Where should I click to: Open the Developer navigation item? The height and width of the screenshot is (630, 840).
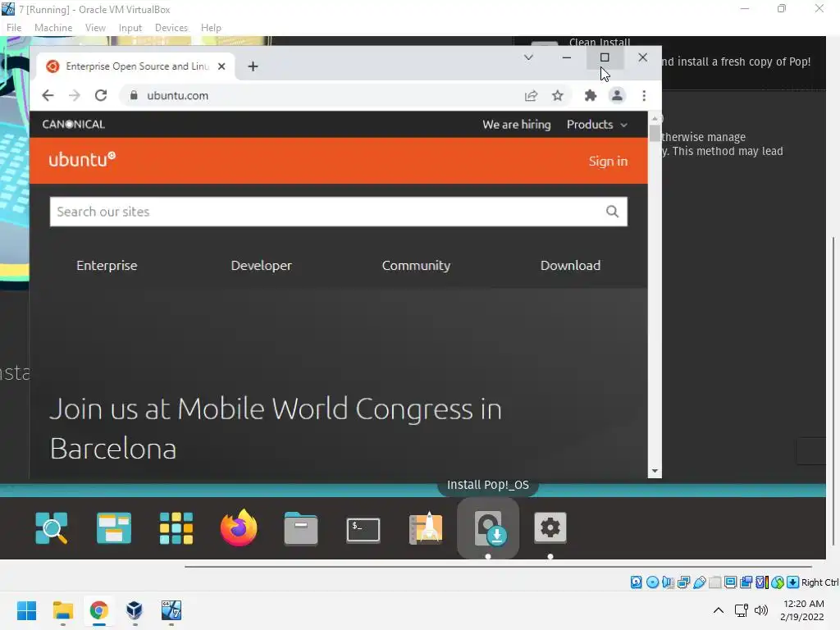point(262,265)
